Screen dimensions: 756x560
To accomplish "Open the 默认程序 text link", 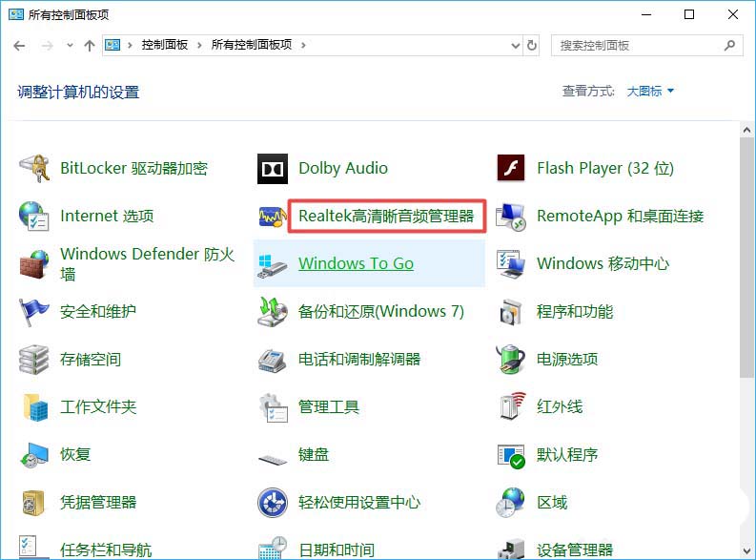I will click(567, 455).
